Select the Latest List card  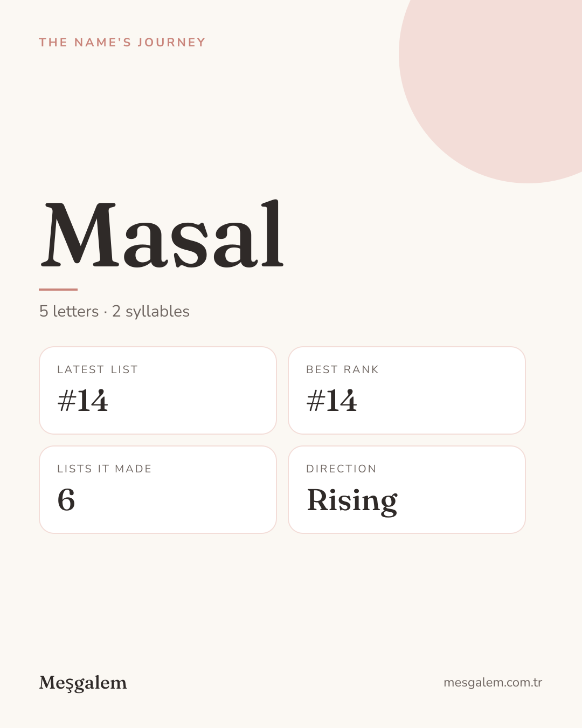(158, 390)
